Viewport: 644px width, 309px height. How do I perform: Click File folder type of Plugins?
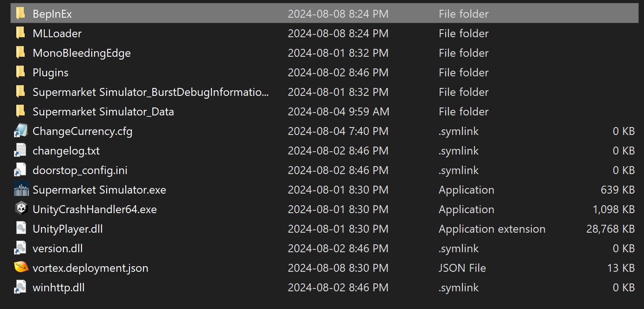click(x=464, y=73)
